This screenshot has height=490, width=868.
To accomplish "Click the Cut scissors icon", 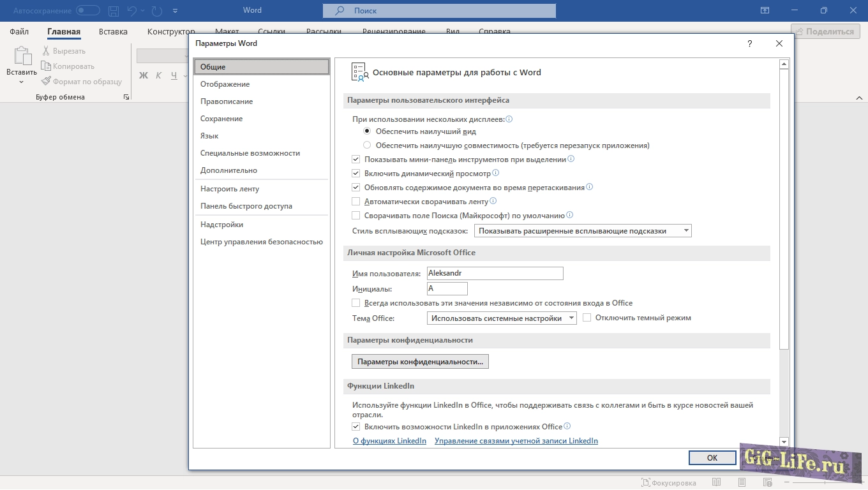I will pos(46,51).
